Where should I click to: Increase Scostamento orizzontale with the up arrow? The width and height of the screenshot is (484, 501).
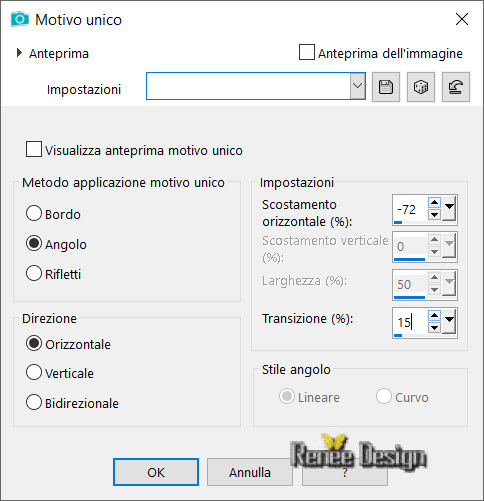click(434, 203)
